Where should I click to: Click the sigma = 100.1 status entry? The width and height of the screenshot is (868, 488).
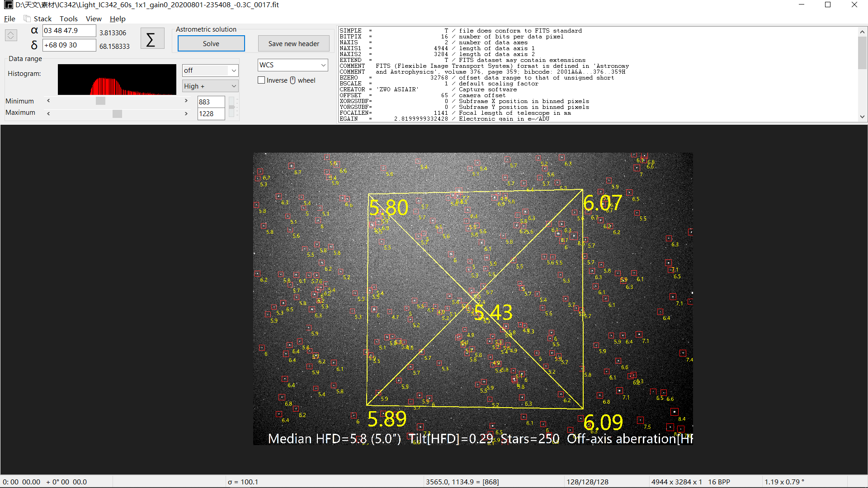(x=243, y=482)
